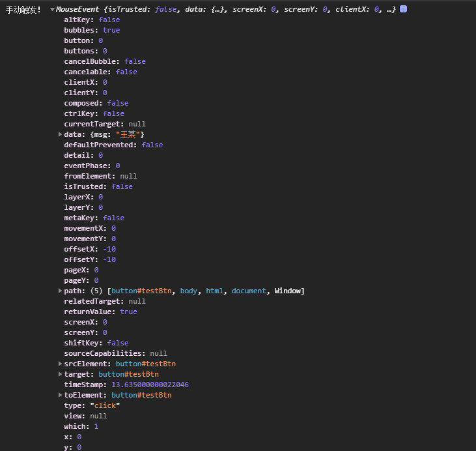Select the 'button: 0' row
Screen dimensions: 476x451
pyautogui.click(x=83, y=40)
